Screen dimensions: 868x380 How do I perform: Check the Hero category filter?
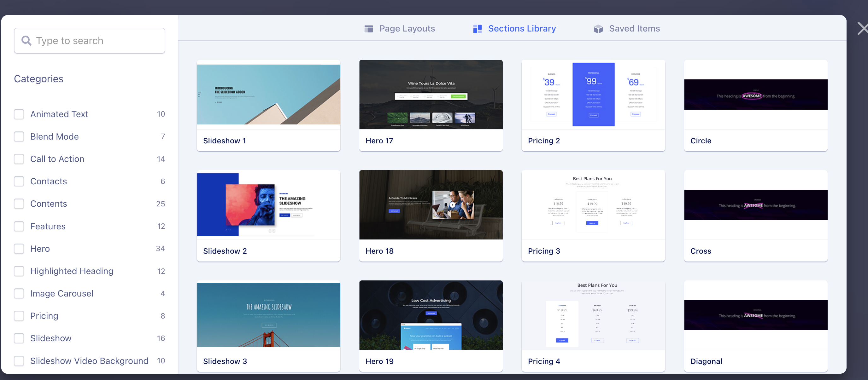[x=19, y=249]
